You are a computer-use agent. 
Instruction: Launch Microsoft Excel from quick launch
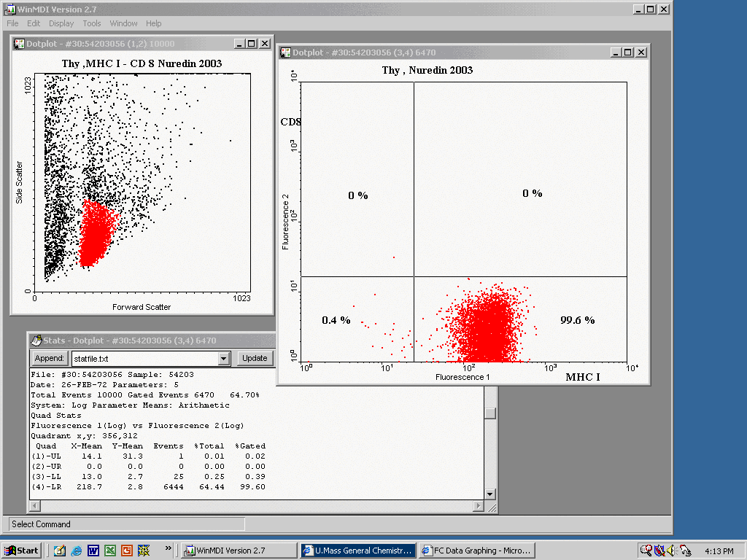pos(109,551)
